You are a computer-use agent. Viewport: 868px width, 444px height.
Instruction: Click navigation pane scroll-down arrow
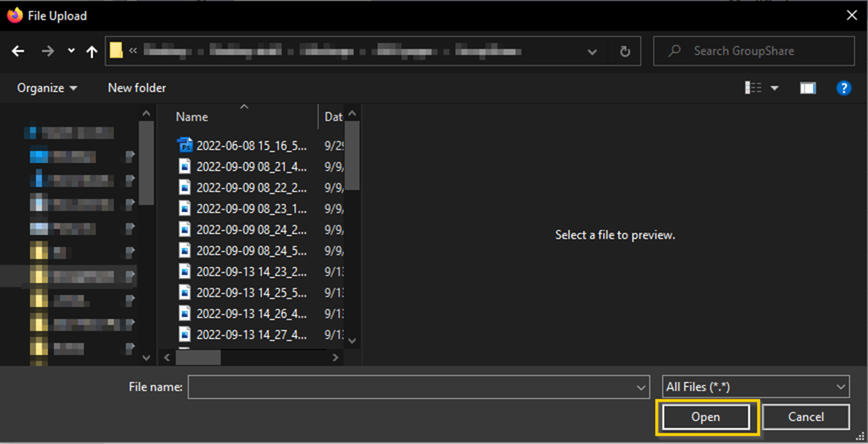[x=146, y=358]
